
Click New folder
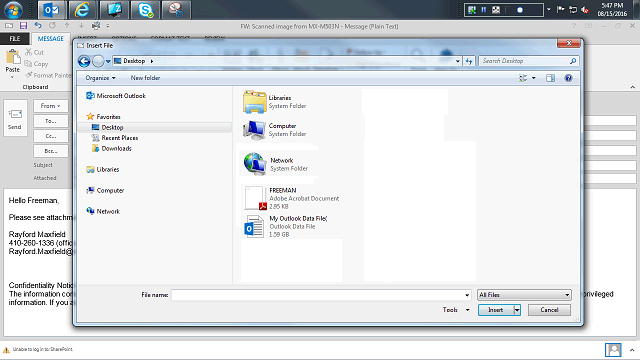click(x=145, y=78)
